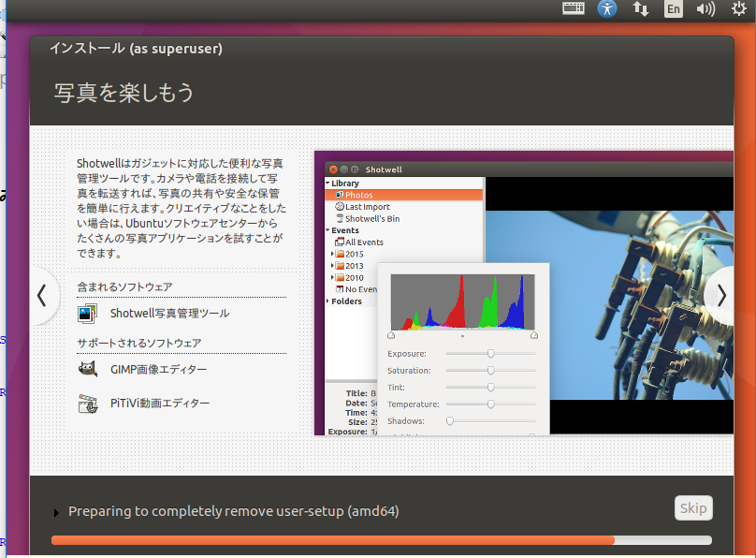The height and width of the screenshot is (558, 756).
Task: Select Photos in the Shotwell library
Action: click(x=404, y=195)
